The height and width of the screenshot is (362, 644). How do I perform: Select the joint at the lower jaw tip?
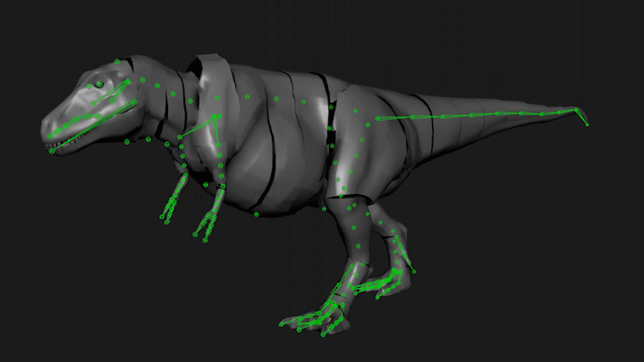52,151
